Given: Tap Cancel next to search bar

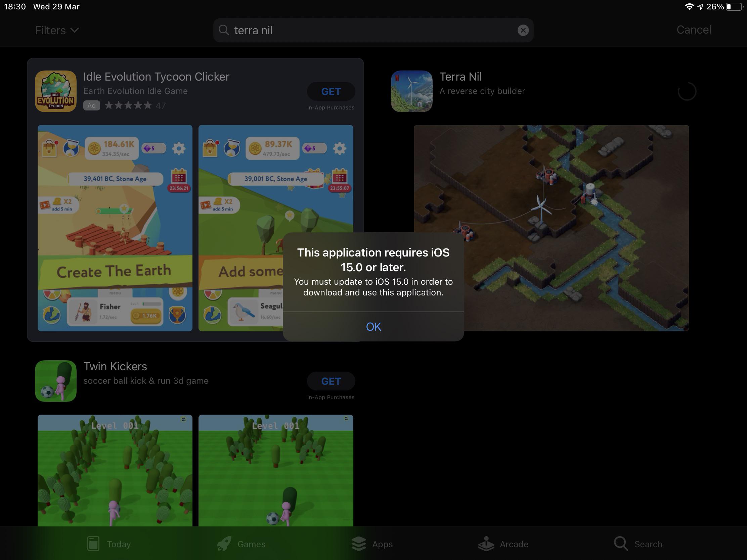Looking at the screenshot, I should pyautogui.click(x=694, y=30).
